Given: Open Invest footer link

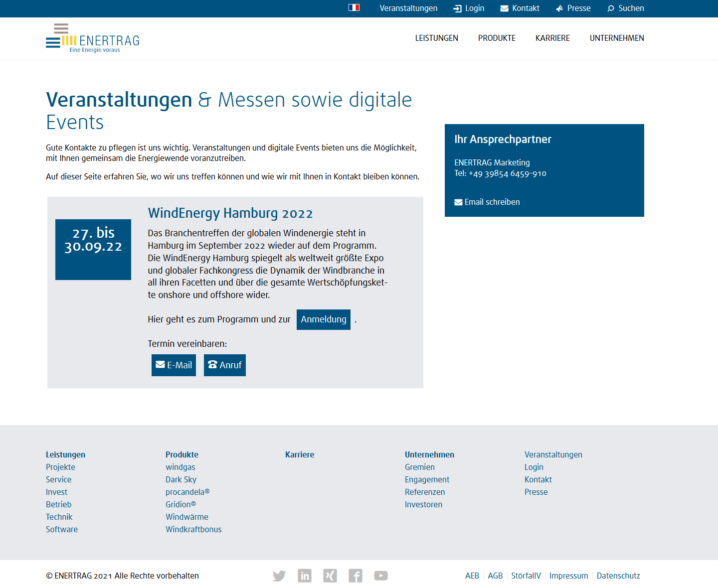Looking at the screenshot, I should click(x=56, y=492).
